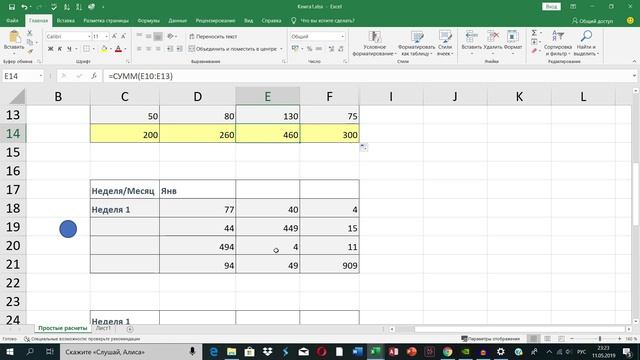The image size is (640, 360).
Task: Apply AutoSum sigma
Action: point(534,33)
